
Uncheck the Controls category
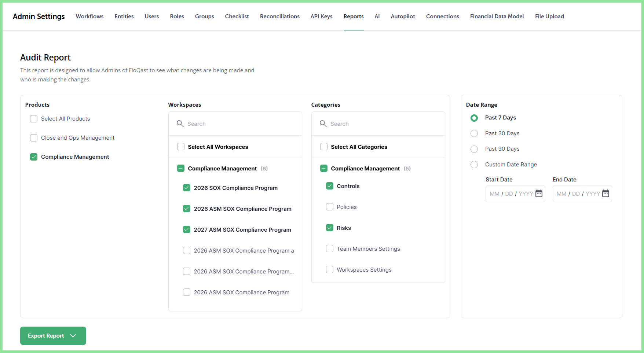[x=330, y=186]
